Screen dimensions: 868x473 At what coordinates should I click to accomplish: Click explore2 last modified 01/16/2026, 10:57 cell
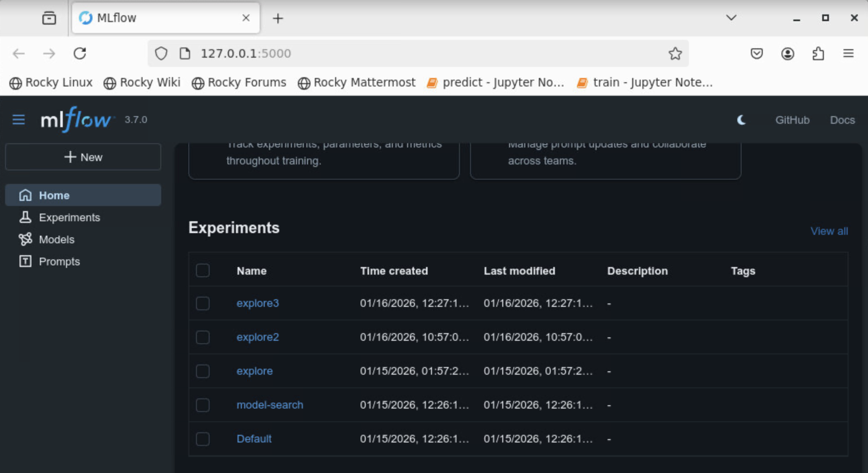(538, 337)
